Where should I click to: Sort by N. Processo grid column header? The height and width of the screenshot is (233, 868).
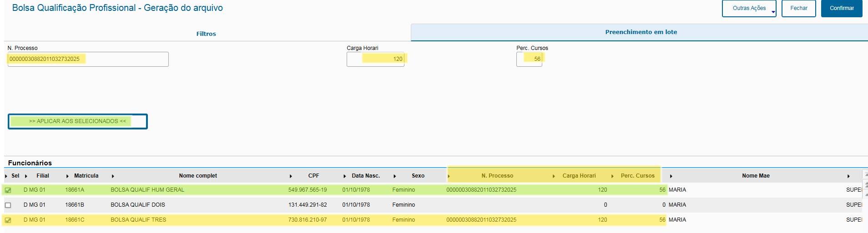click(x=497, y=176)
